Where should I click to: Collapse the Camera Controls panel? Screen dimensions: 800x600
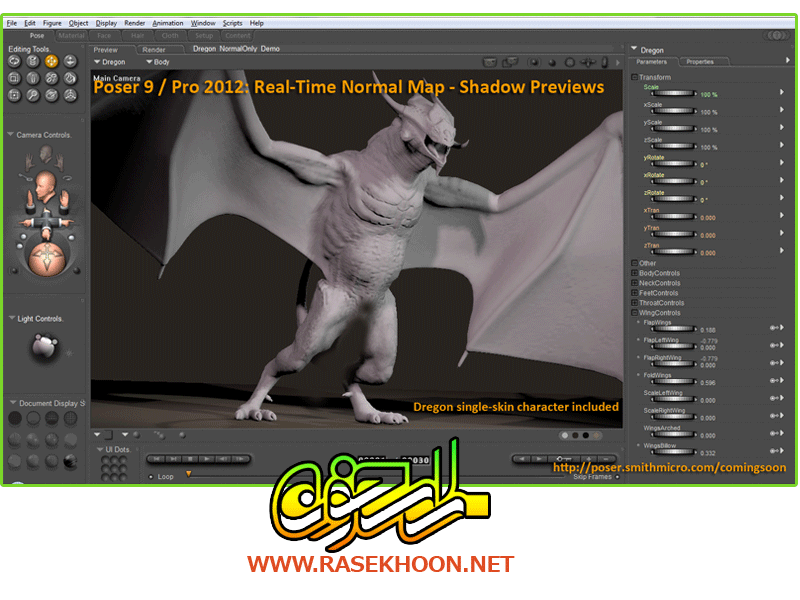coord(11,135)
